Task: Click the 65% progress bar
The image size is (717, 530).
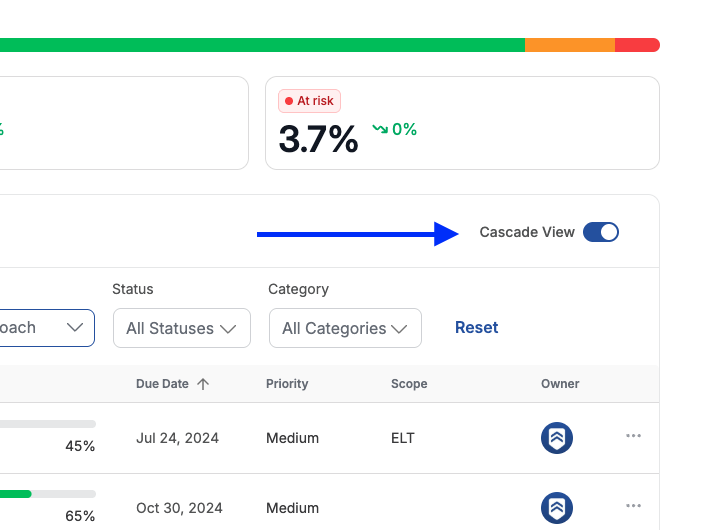Action: pyautogui.click(x=48, y=494)
